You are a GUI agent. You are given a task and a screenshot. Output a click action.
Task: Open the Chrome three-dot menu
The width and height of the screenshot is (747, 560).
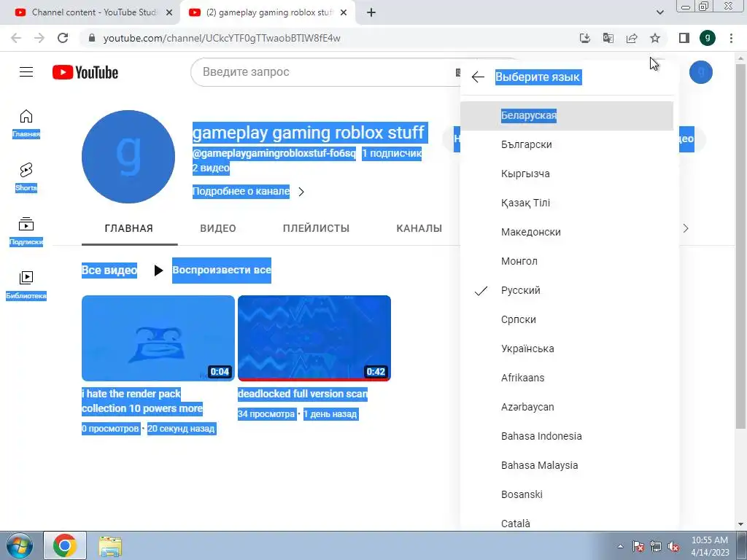point(731,38)
